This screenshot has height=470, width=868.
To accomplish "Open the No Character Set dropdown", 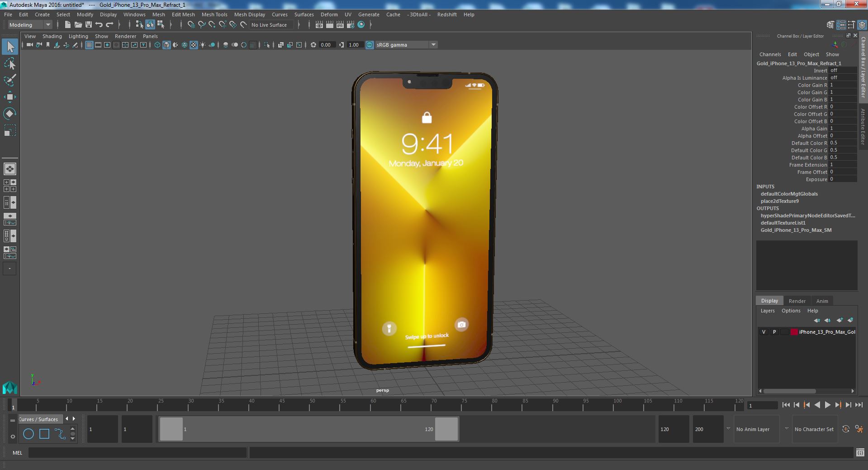I will pyautogui.click(x=814, y=429).
